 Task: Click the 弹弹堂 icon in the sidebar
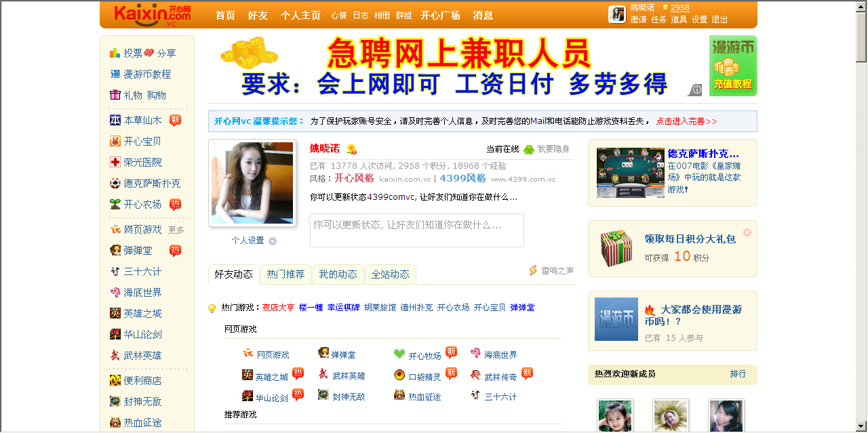[x=115, y=251]
